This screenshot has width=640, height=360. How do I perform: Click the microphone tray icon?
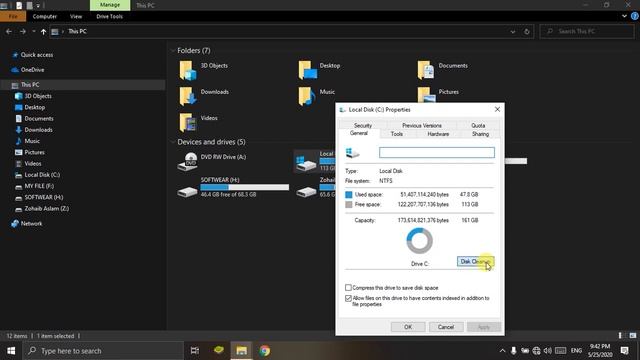coord(513,351)
